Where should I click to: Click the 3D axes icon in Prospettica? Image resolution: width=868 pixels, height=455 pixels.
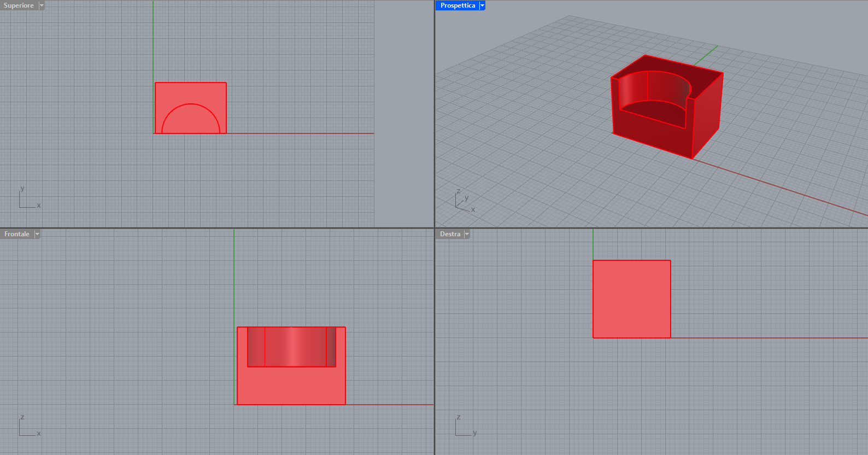point(464,201)
